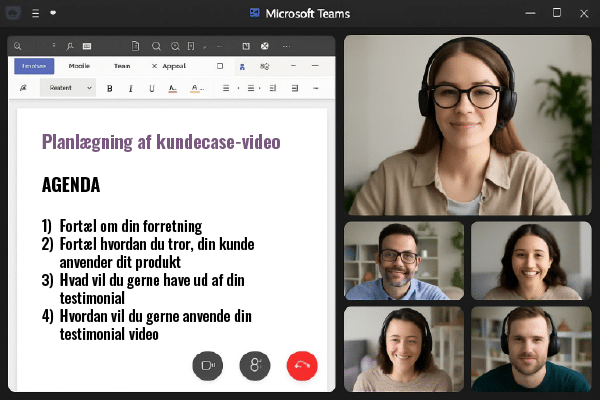This screenshot has height=400, width=600.
Task: Open the three-dot more options in dark toolbar
Action: point(286,46)
